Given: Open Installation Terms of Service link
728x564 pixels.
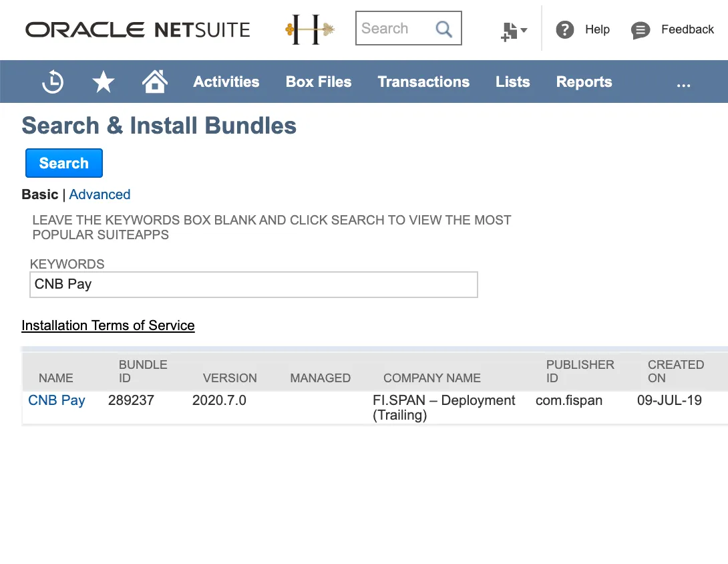Looking at the screenshot, I should (x=108, y=325).
